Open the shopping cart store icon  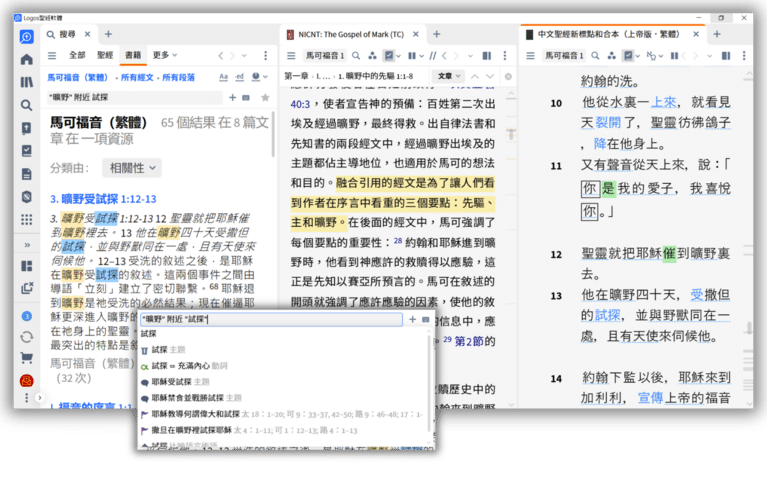coord(26,358)
